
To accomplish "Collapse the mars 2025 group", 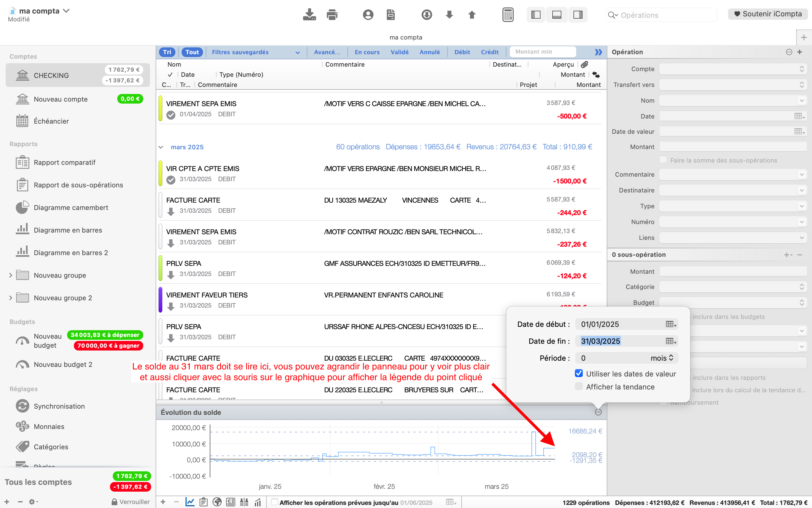I will 161,147.
